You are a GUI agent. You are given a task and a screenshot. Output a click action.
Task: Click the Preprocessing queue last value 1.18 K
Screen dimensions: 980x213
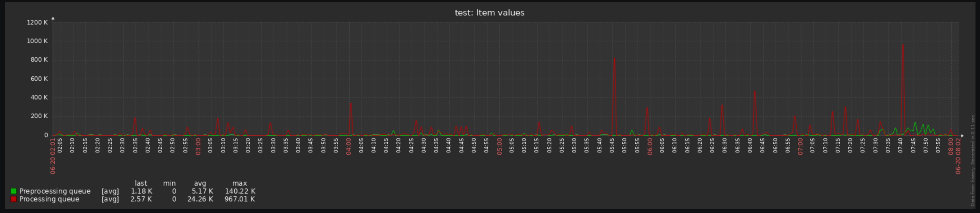coord(141,191)
